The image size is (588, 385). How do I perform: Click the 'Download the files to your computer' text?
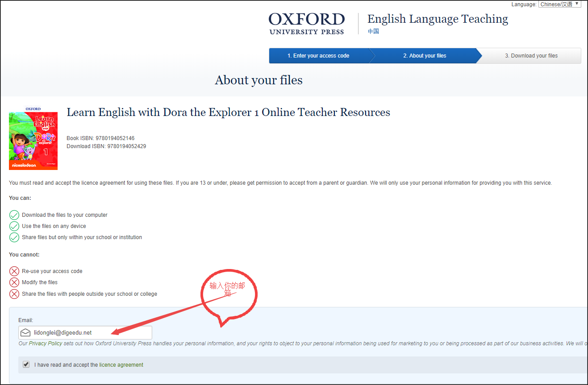pos(65,215)
